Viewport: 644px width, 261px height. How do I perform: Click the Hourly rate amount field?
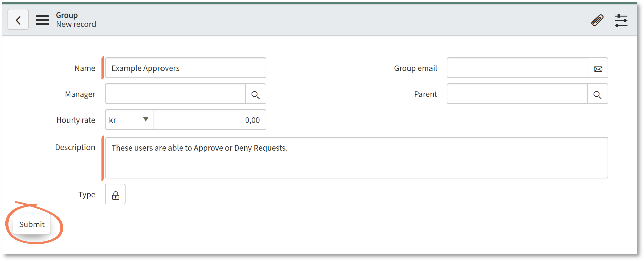tap(210, 120)
